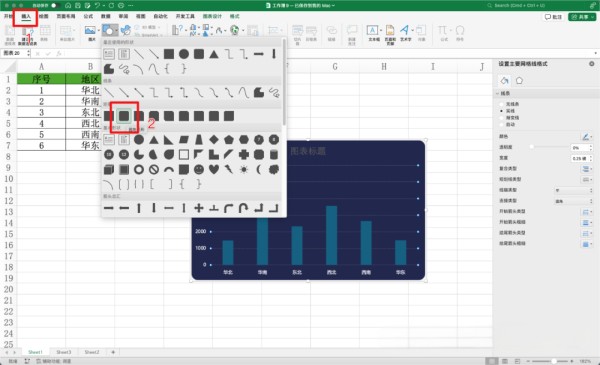
Task: Select the Gradient line (渐变线) radio
Action: click(502, 118)
